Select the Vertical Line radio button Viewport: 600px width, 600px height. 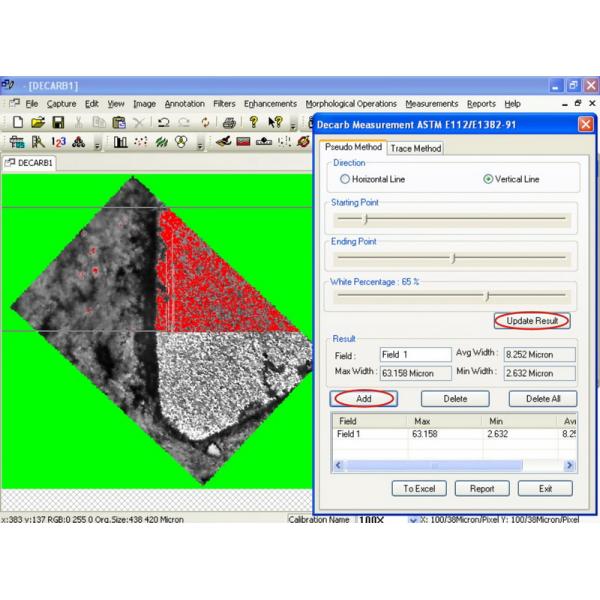[488, 179]
